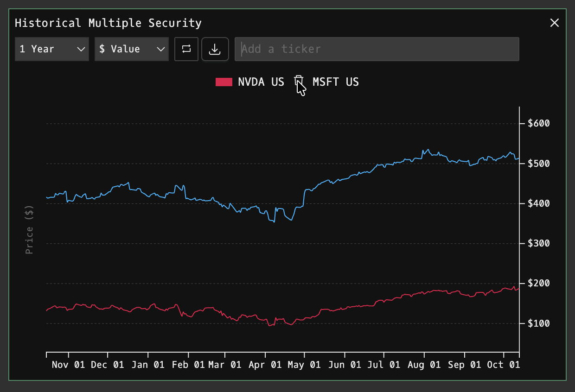Click the May 01 date label
Viewport: 575px width, 392px height.
click(x=304, y=365)
